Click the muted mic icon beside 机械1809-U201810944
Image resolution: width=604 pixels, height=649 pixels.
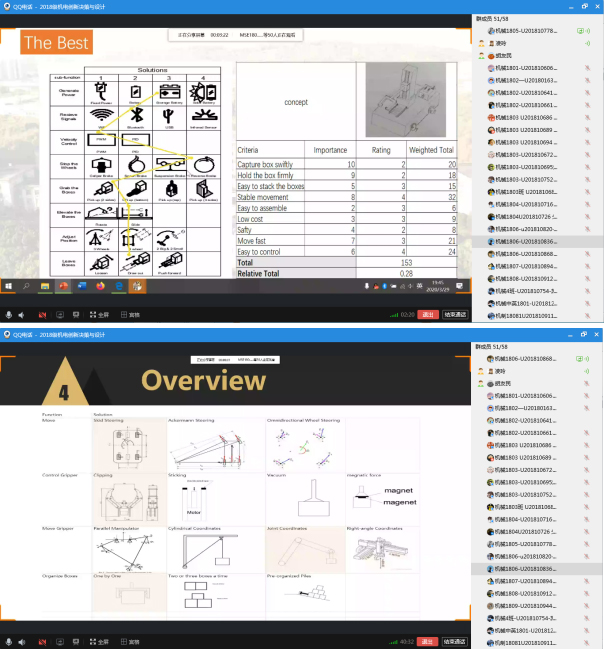click(x=586, y=606)
